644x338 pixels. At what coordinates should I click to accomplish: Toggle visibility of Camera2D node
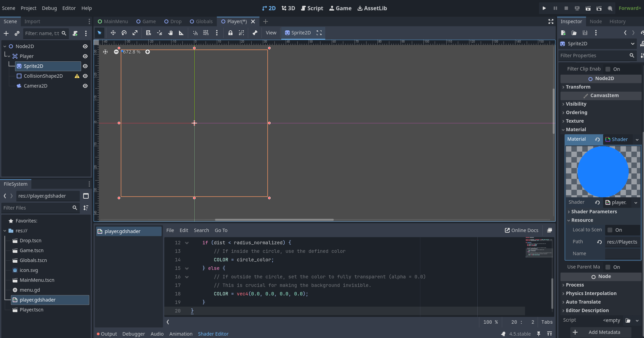(x=85, y=86)
